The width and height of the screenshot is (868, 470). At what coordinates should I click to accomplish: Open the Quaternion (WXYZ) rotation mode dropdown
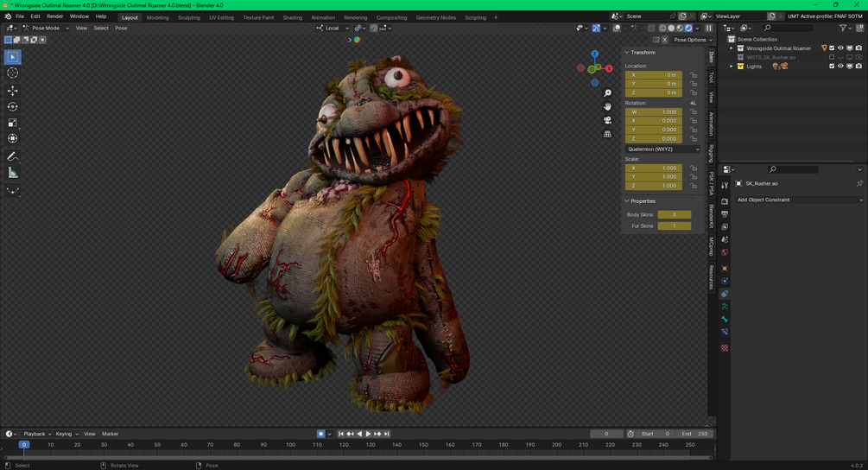point(662,149)
